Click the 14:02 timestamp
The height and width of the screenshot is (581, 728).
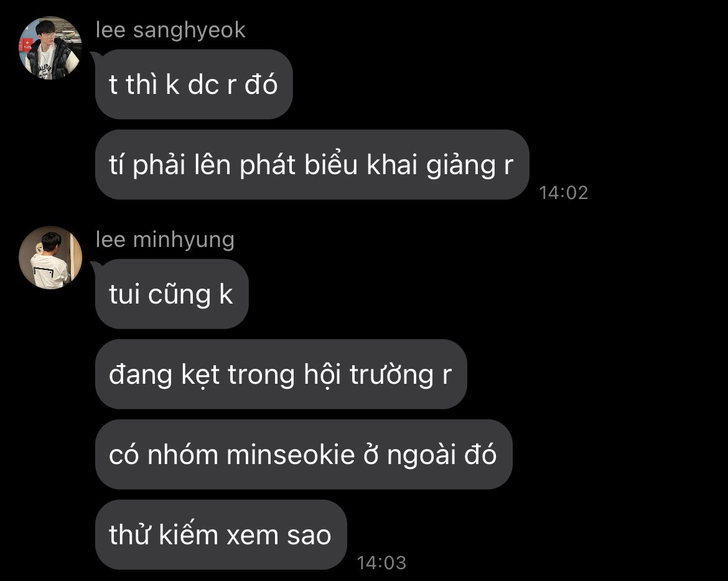click(x=564, y=193)
